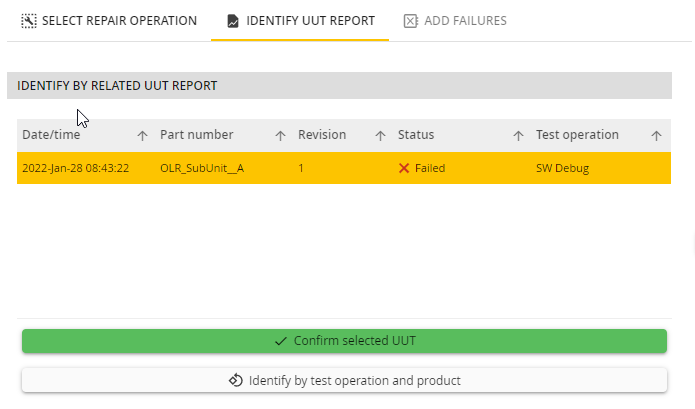Sort Status column with its arrow

[x=518, y=136]
